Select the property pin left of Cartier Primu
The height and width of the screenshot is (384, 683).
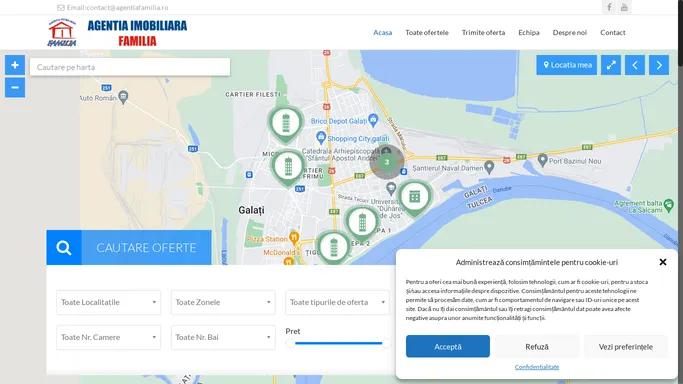[x=288, y=167]
